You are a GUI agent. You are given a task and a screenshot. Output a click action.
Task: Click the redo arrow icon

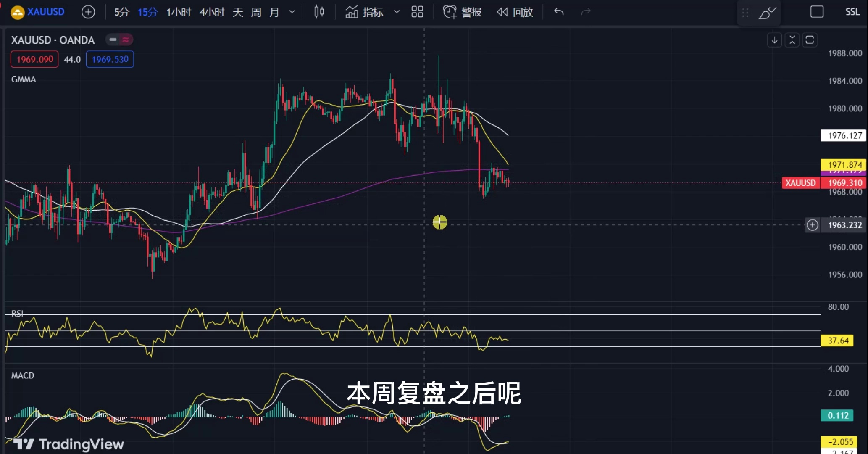pos(586,12)
